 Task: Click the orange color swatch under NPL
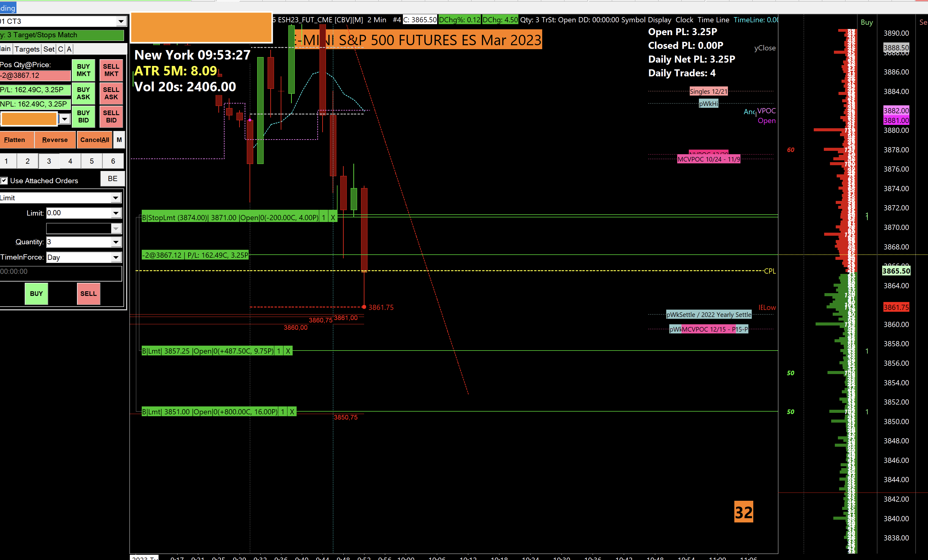tap(29, 119)
